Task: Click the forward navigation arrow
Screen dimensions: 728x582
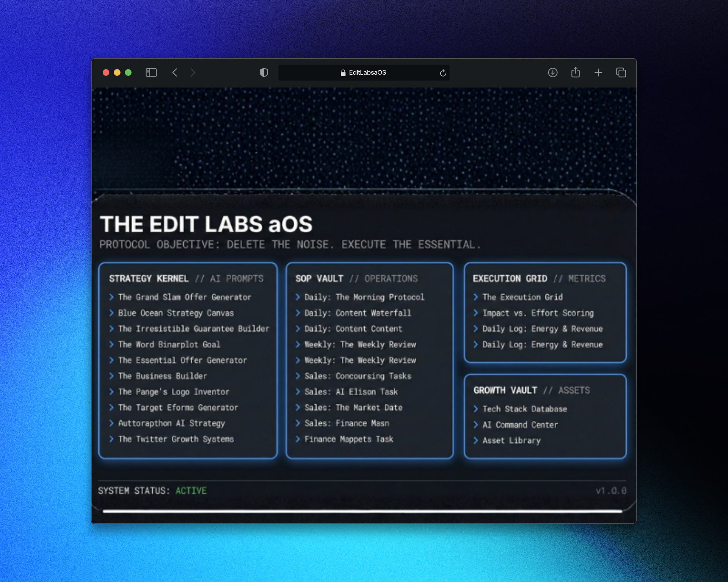Action: point(193,72)
